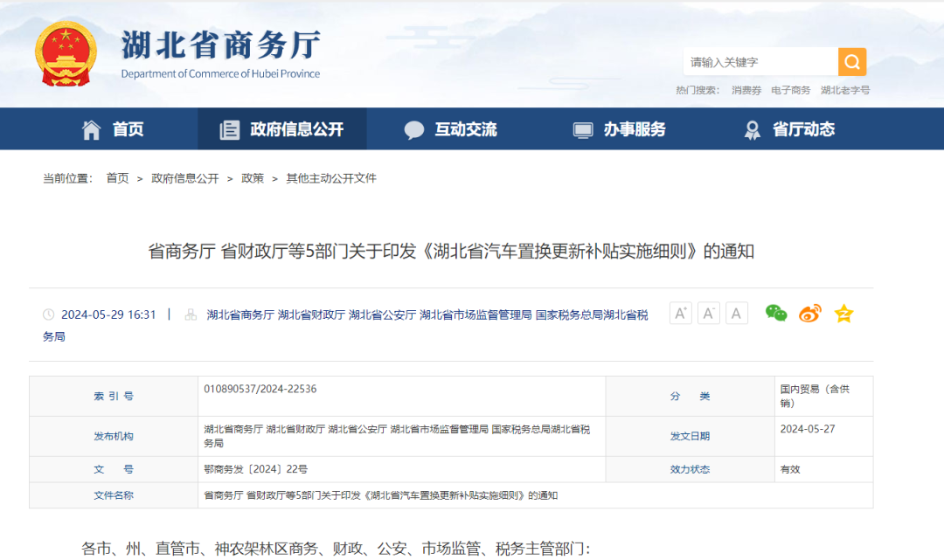The width and height of the screenshot is (944, 560).
Task: Click the yellow QZone star share icon
Action: coord(843,313)
